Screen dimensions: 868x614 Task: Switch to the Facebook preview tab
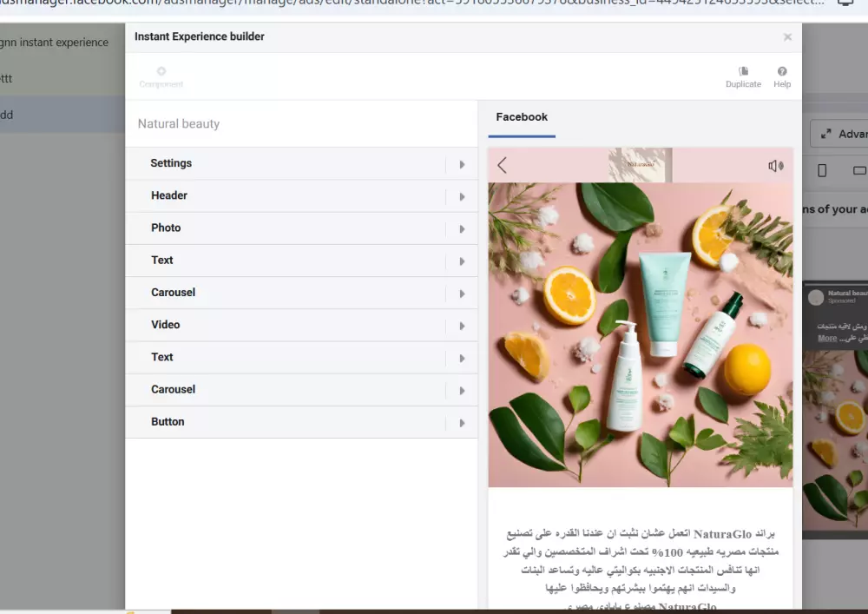point(521,116)
